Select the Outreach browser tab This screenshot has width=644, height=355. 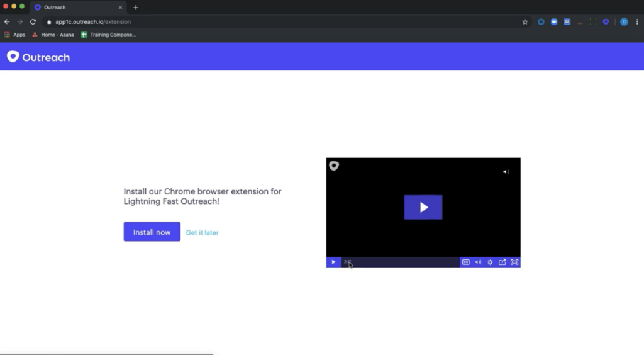(x=78, y=8)
